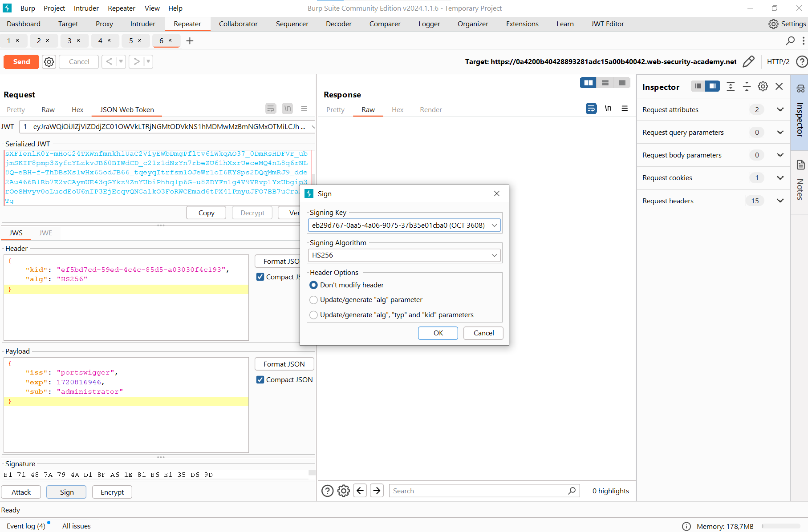Open Repeater request settings gear
This screenshot has height=532, width=808.
tap(49, 62)
